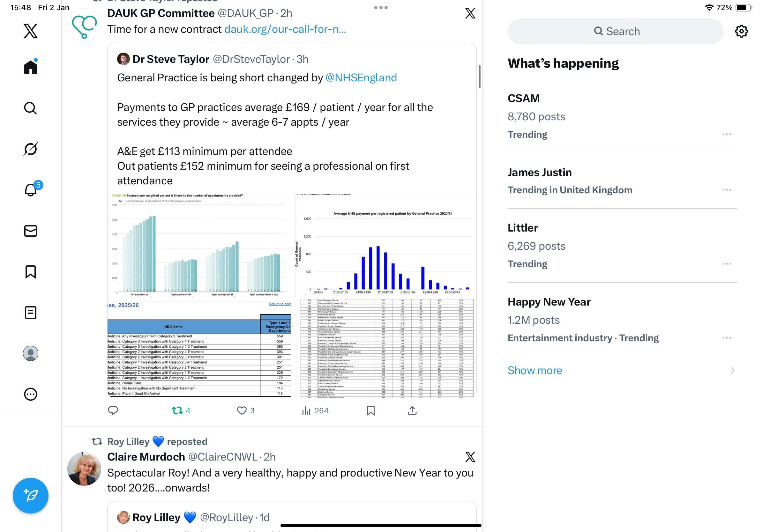Open Notifications bell with 5 badge
Screen dimensions: 762x532
(x=31, y=190)
